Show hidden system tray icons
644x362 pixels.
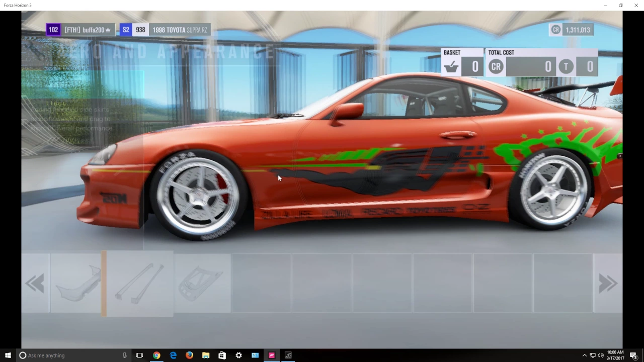[x=584, y=355]
